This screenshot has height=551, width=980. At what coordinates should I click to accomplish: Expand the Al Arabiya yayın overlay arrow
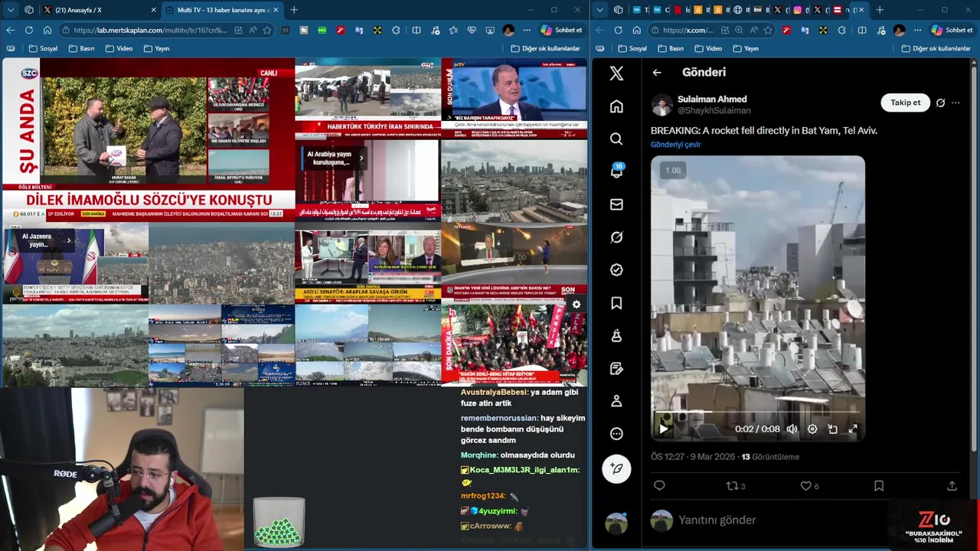point(361,158)
